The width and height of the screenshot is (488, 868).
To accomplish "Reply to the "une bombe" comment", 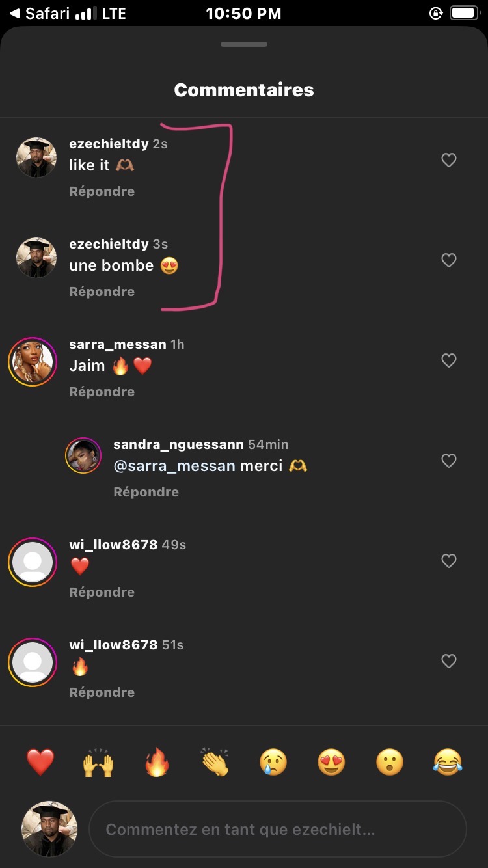I will click(102, 292).
